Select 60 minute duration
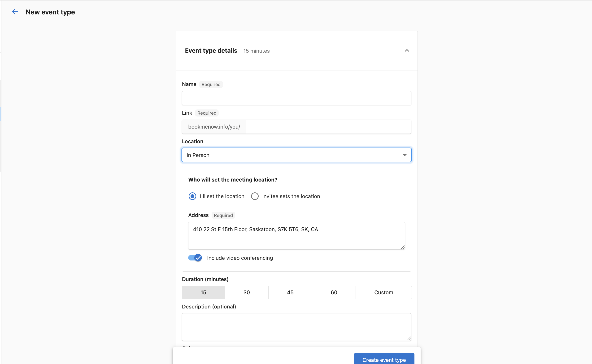The image size is (592, 364). [334, 293]
